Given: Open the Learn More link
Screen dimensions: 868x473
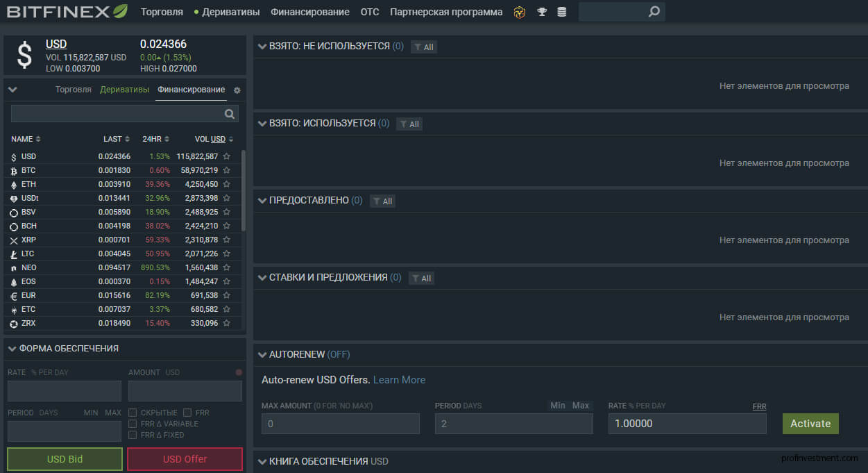Looking at the screenshot, I should point(399,380).
